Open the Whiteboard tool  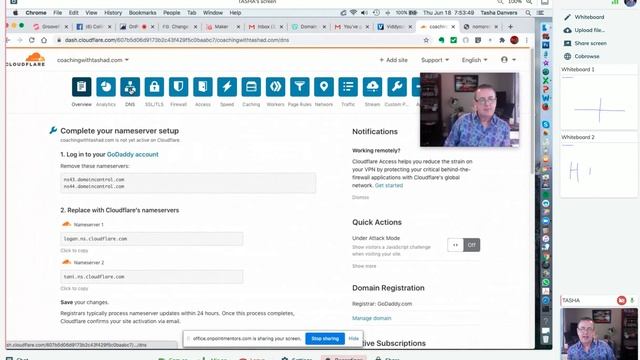[x=584, y=17]
